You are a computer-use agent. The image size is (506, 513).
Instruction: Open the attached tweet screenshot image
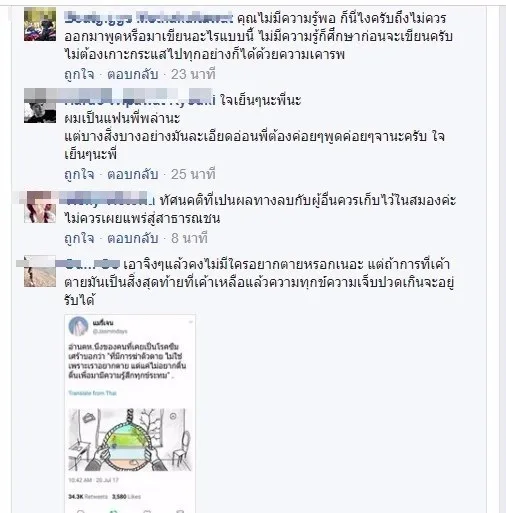pos(130,413)
